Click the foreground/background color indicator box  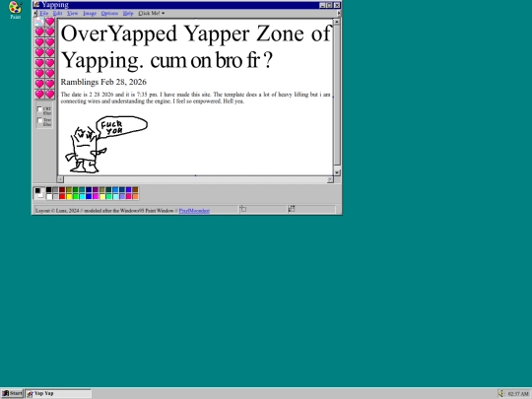tap(39, 193)
